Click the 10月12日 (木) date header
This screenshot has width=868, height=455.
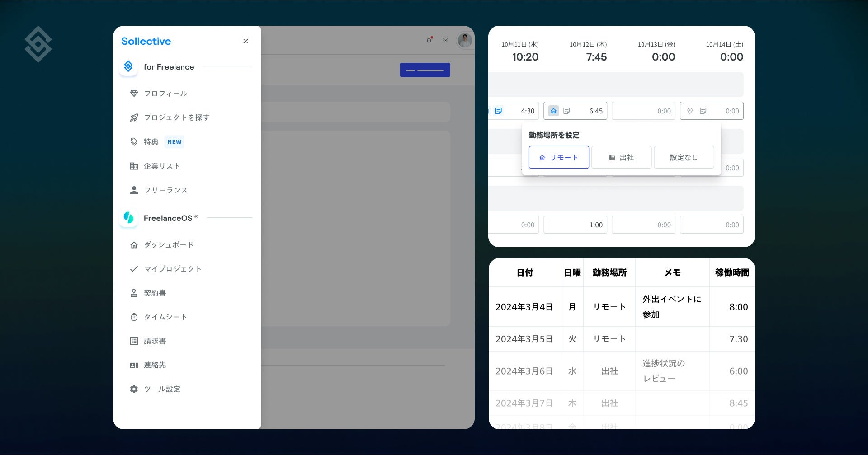coord(588,44)
